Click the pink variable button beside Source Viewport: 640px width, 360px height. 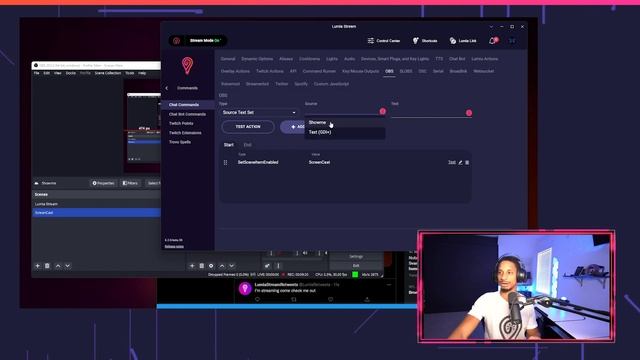[382, 111]
